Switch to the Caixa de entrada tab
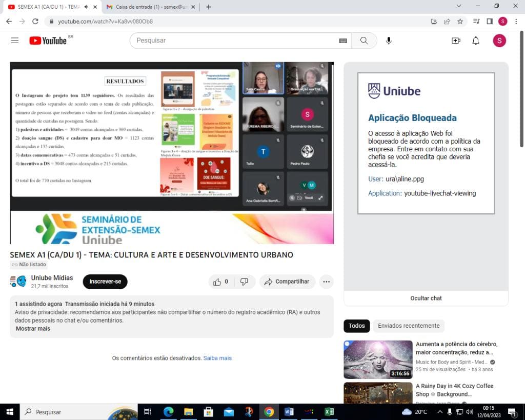 click(151, 7)
